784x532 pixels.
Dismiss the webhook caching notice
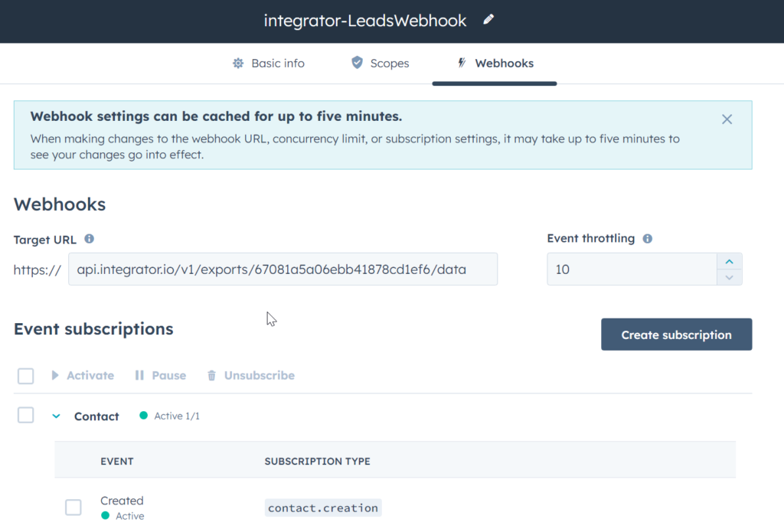[x=727, y=119]
